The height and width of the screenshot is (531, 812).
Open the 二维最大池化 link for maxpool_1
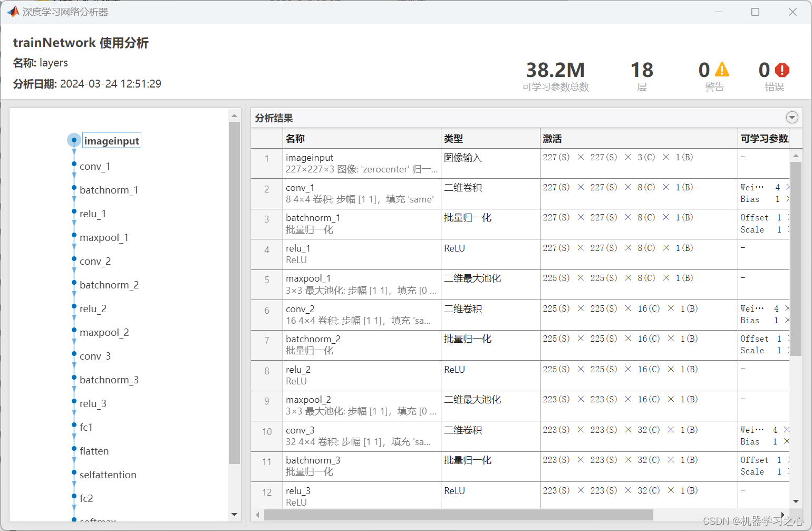(x=472, y=278)
